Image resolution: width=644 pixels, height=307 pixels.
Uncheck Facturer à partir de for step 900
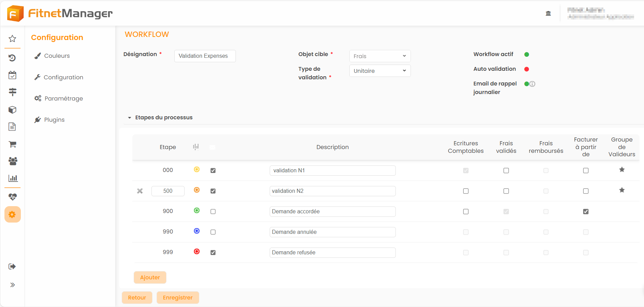click(586, 212)
